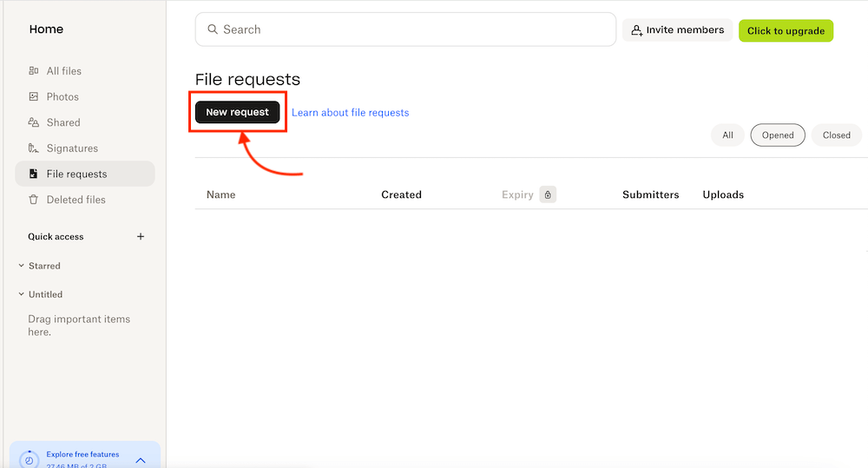Click the magnifier icon in Search
The image size is (868, 468).
coord(213,30)
